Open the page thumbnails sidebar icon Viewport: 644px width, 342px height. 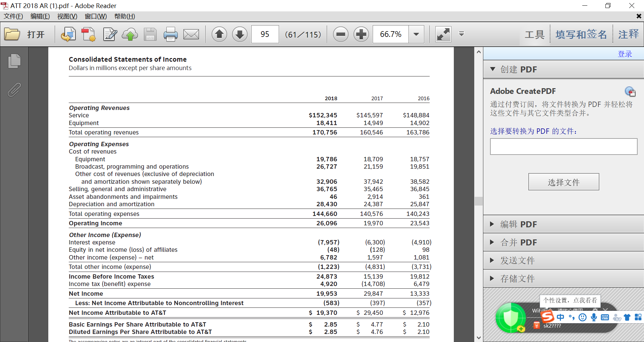pyautogui.click(x=14, y=61)
